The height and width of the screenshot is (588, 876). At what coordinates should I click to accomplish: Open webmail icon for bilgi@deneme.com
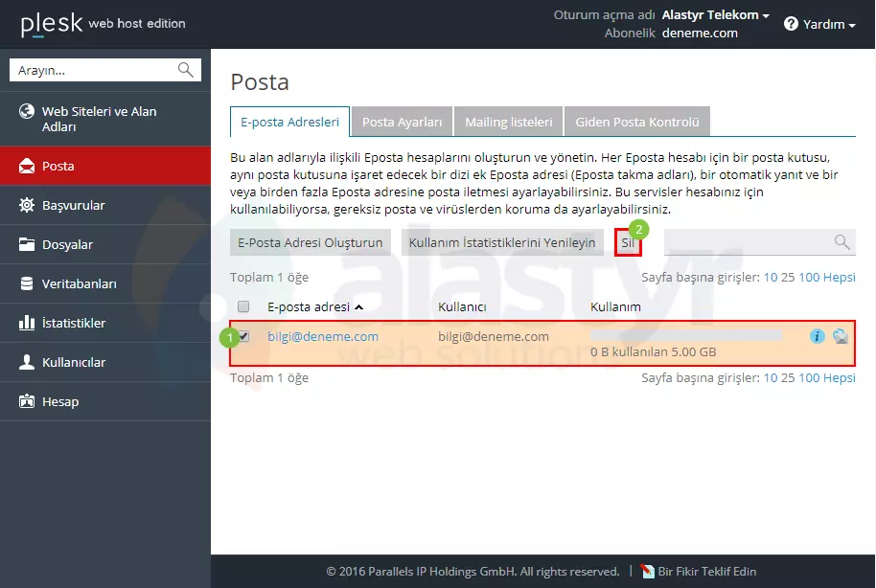coord(841,336)
